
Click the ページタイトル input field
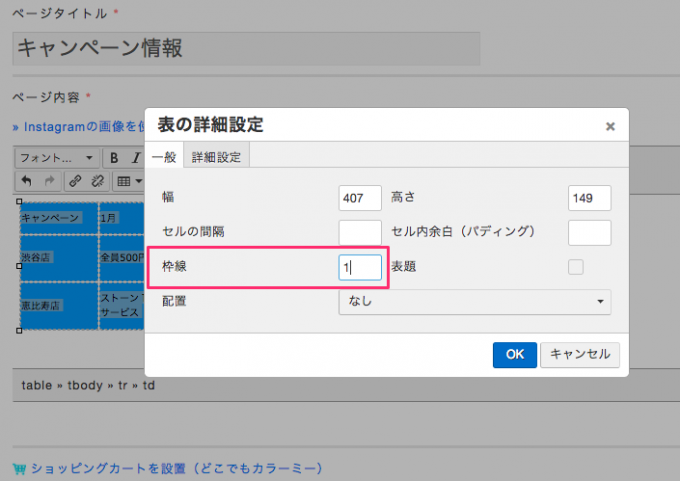click(x=246, y=49)
